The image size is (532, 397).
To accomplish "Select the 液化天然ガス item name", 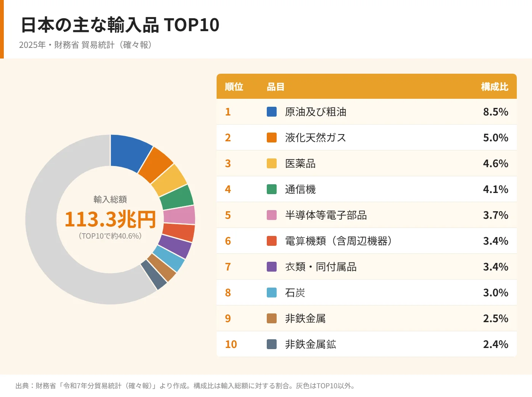I will tap(316, 138).
